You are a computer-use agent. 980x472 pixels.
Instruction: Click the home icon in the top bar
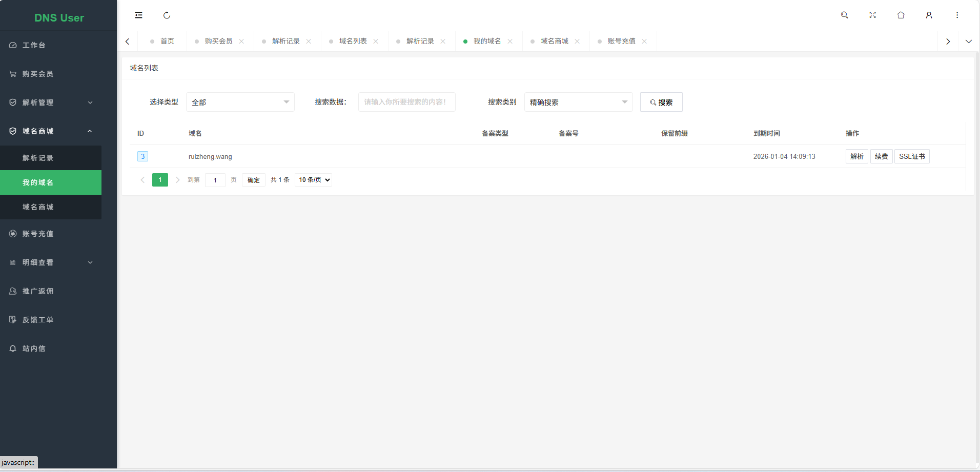coord(901,15)
